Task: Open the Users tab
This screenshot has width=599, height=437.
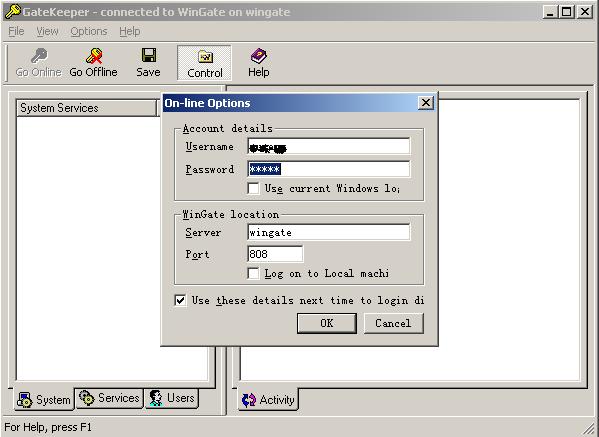Action: [172, 398]
